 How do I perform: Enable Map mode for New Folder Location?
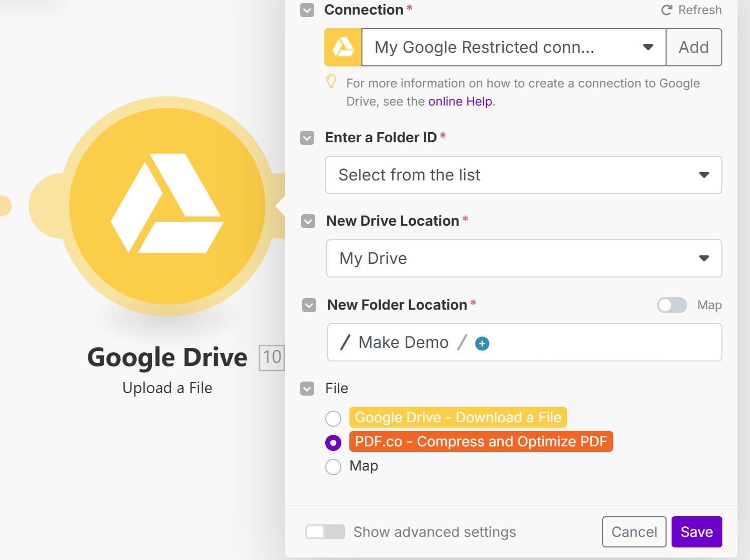point(672,305)
